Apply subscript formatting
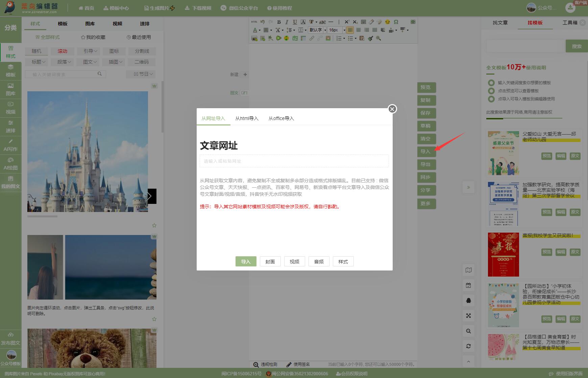 coord(355,22)
